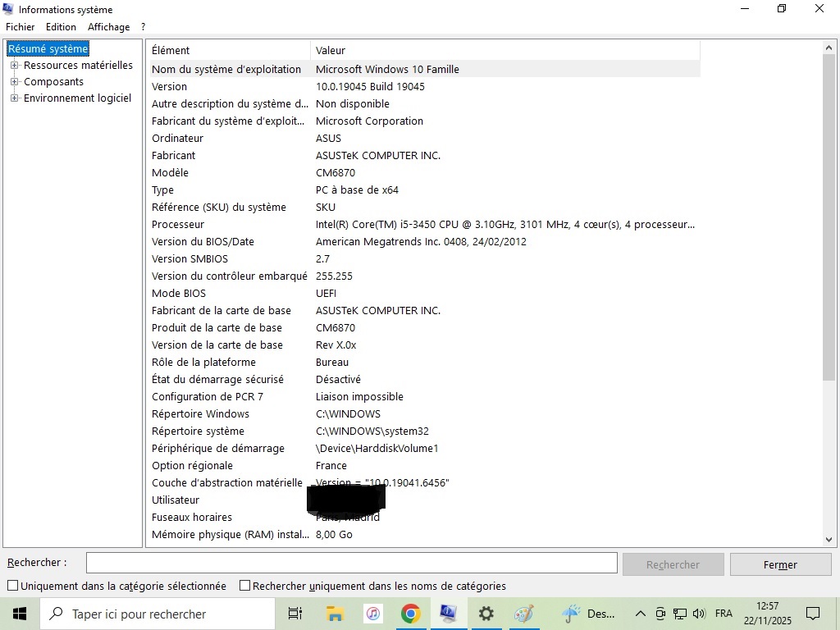Click the network status tray icon
The image size is (840, 630).
tap(680, 614)
